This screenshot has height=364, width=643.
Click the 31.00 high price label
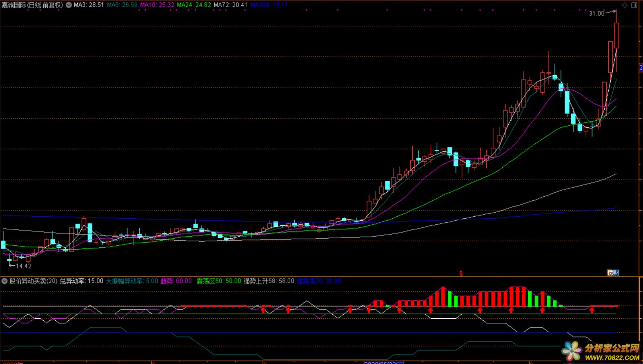pos(596,13)
